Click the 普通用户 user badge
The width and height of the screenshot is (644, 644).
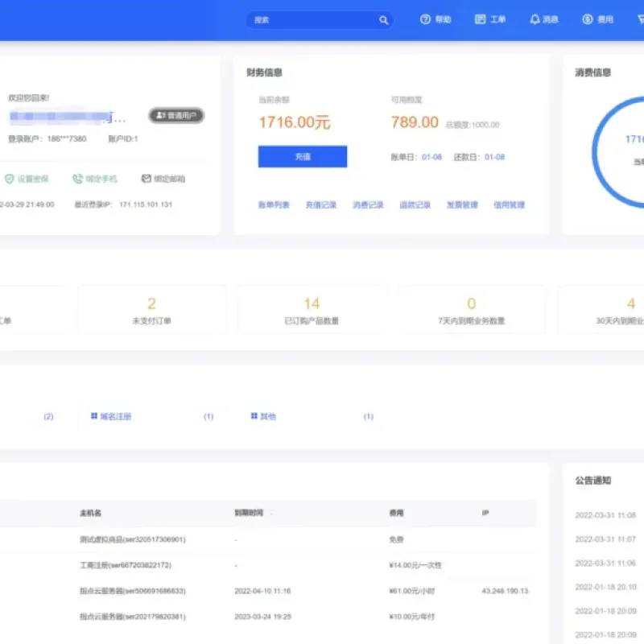[x=176, y=115]
